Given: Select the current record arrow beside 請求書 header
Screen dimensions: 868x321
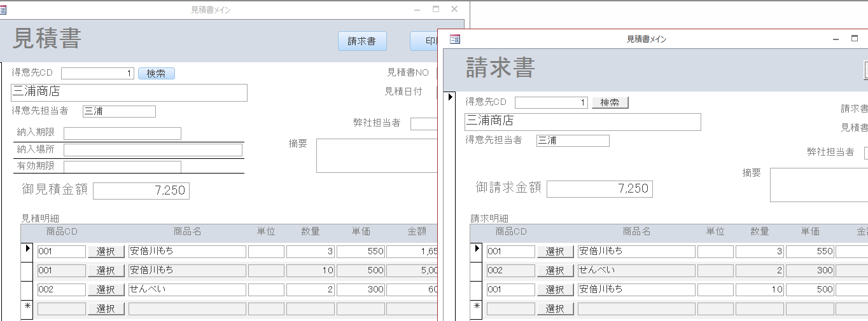Looking at the screenshot, I should click(451, 97).
